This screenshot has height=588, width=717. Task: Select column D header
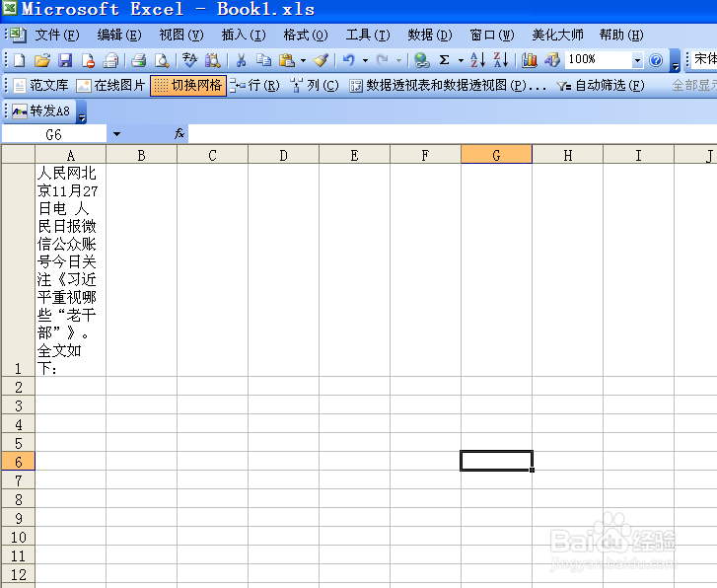(x=283, y=155)
